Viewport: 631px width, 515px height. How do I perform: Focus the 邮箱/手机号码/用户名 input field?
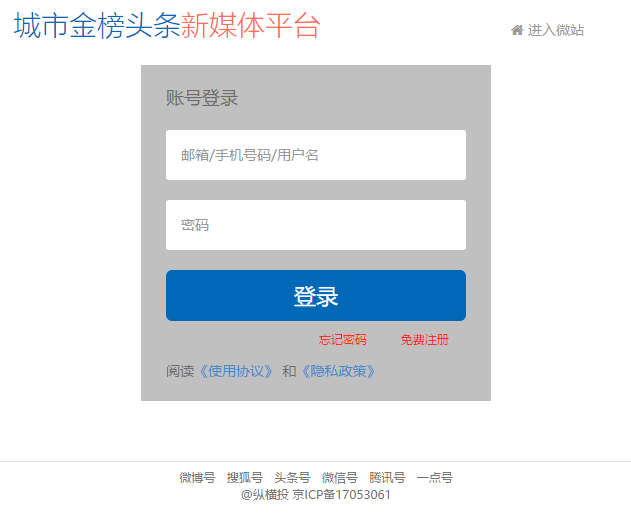click(x=316, y=155)
